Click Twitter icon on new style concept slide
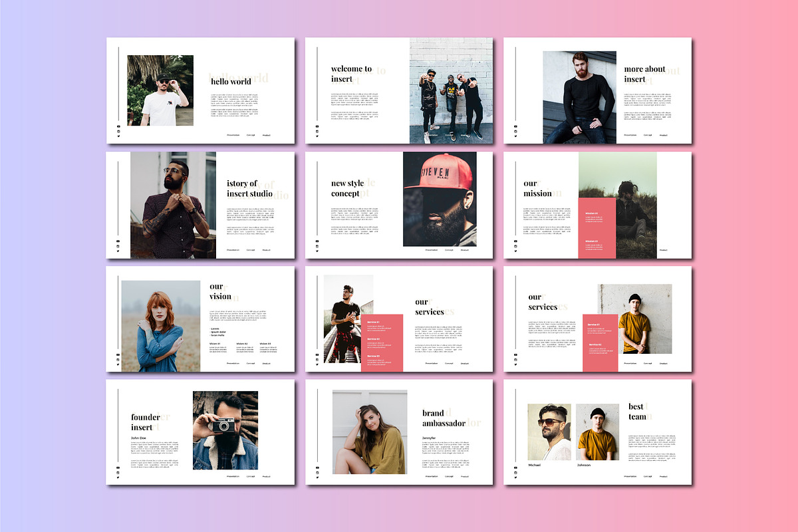 317,251
